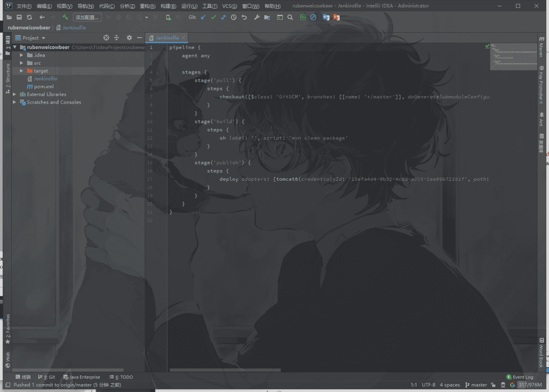549x392 pixels.
Task: Open the VCS(S) menu
Action: 229,6
